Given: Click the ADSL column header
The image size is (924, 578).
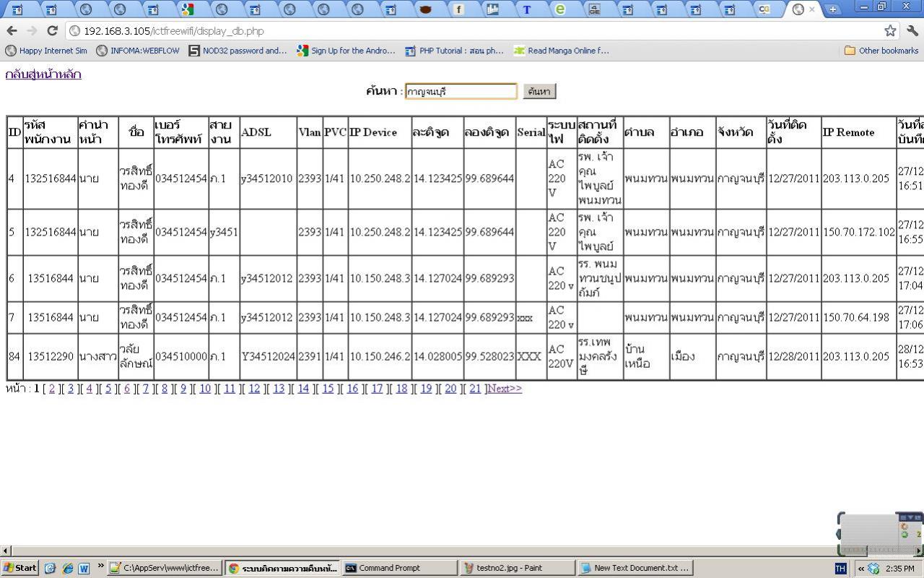Looking at the screenshot, I should coord(269,132).
